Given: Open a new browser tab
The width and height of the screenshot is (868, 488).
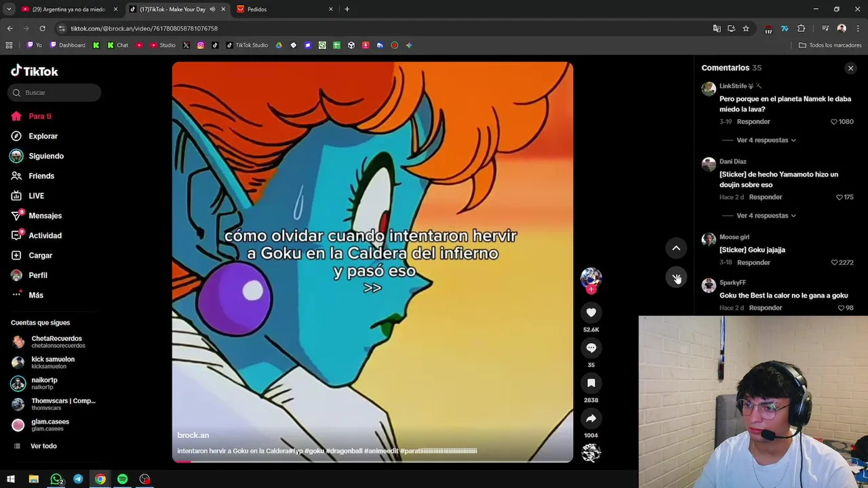Looking at the screenshot, I should [x=347, y=9].
